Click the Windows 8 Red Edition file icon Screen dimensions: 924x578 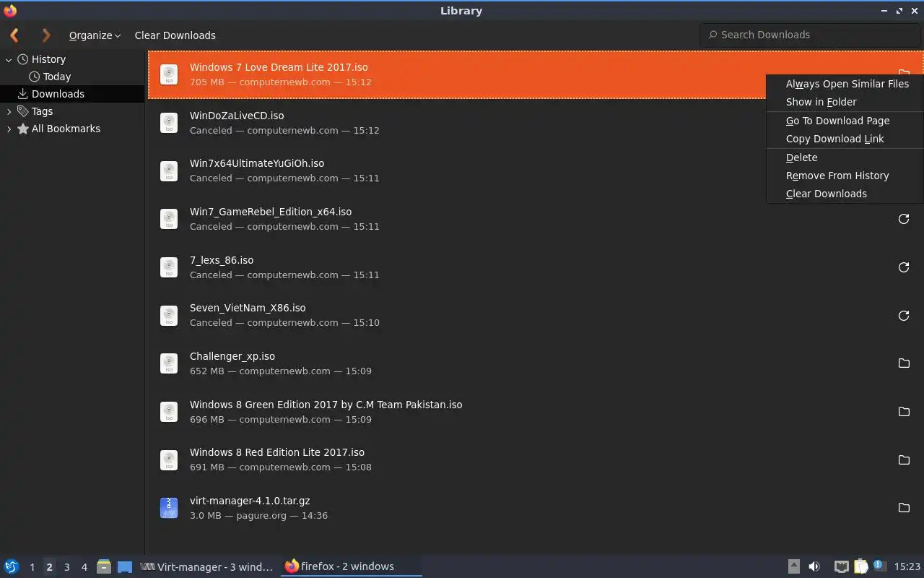[169, 460]
